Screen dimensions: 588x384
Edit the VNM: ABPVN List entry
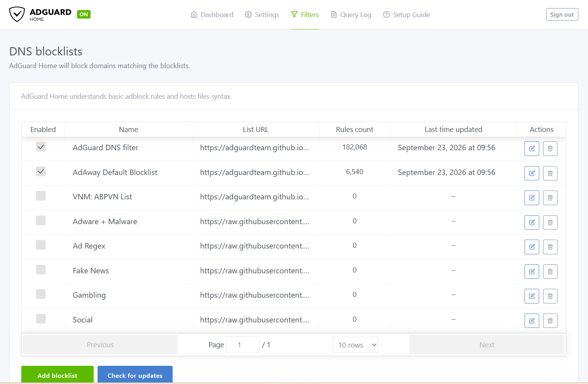click(532, 198)
